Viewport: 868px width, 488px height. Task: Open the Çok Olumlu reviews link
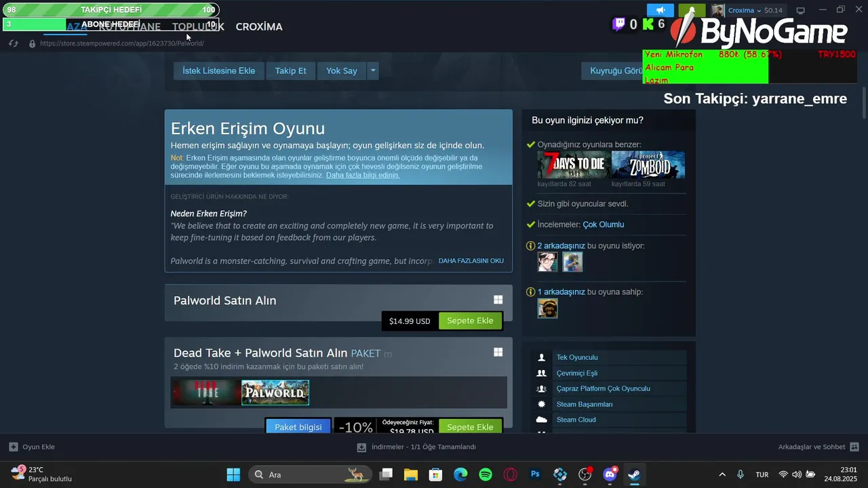click(604, 224)
